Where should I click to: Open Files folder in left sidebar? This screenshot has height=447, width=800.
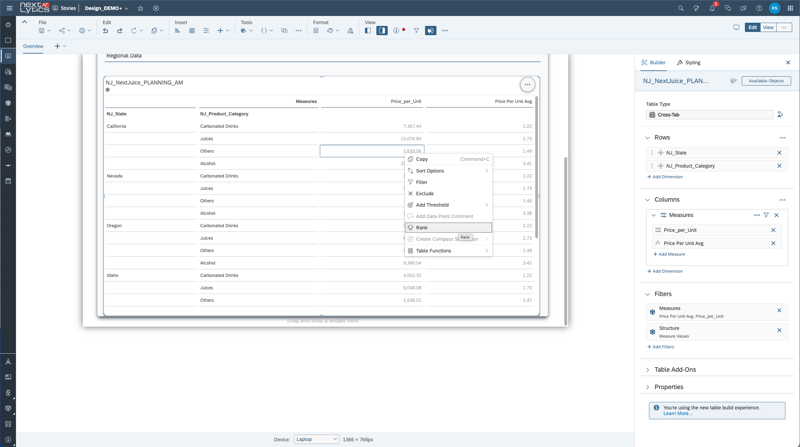click(x=8, y=40)
